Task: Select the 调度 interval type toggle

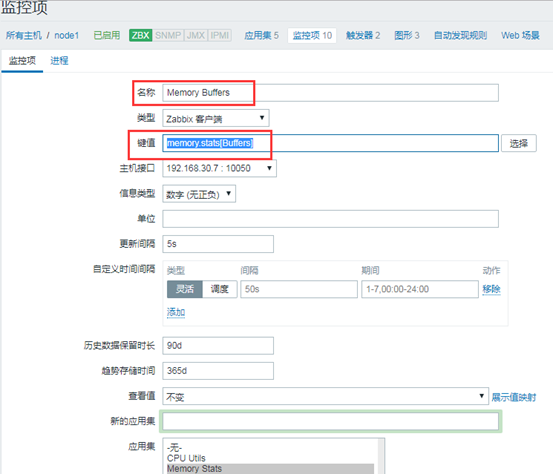Action: (220, 289)
